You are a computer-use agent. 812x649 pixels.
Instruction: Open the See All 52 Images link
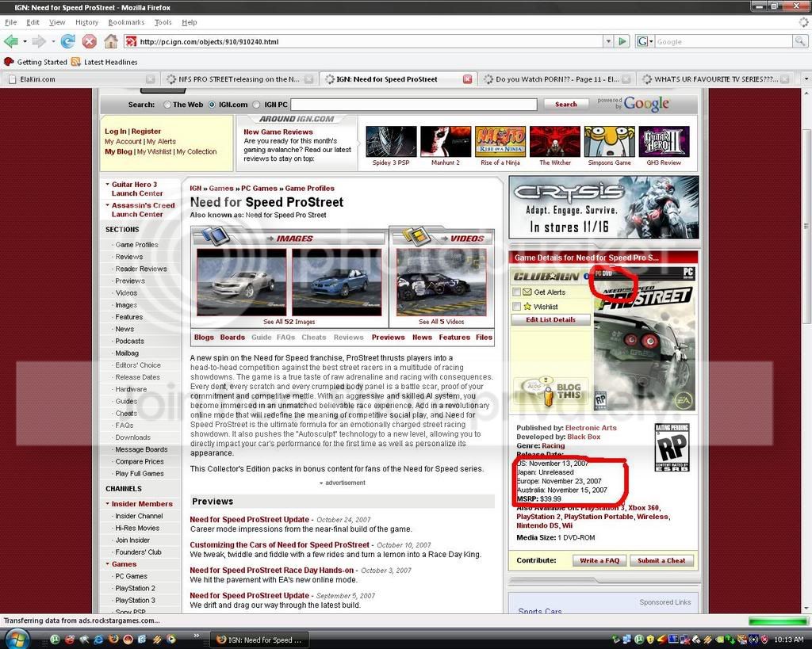[x=289, y=322]
